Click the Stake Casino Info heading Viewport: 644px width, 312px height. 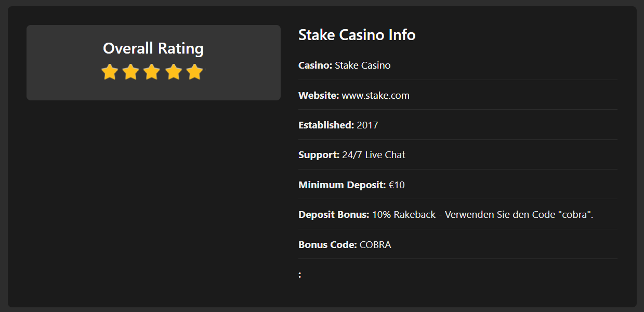[357, 35]
